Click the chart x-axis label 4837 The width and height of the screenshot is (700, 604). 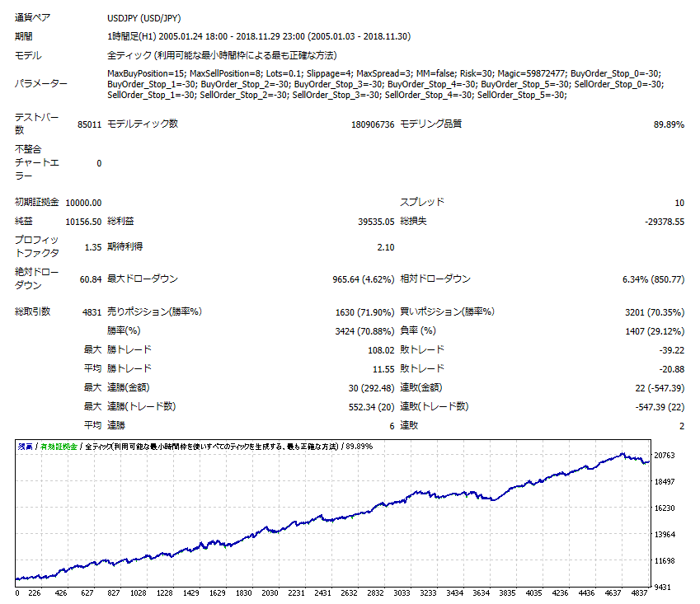[x=639, y=592]
